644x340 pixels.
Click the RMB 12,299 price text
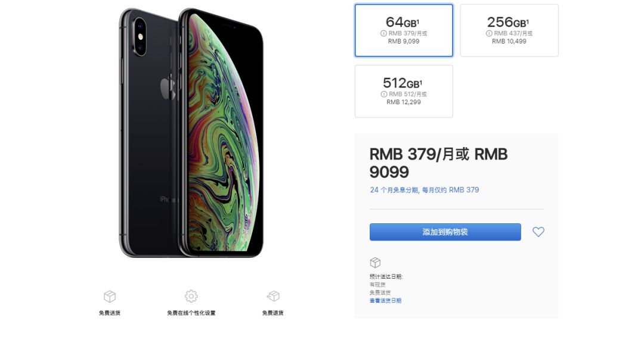coord(404,102)
